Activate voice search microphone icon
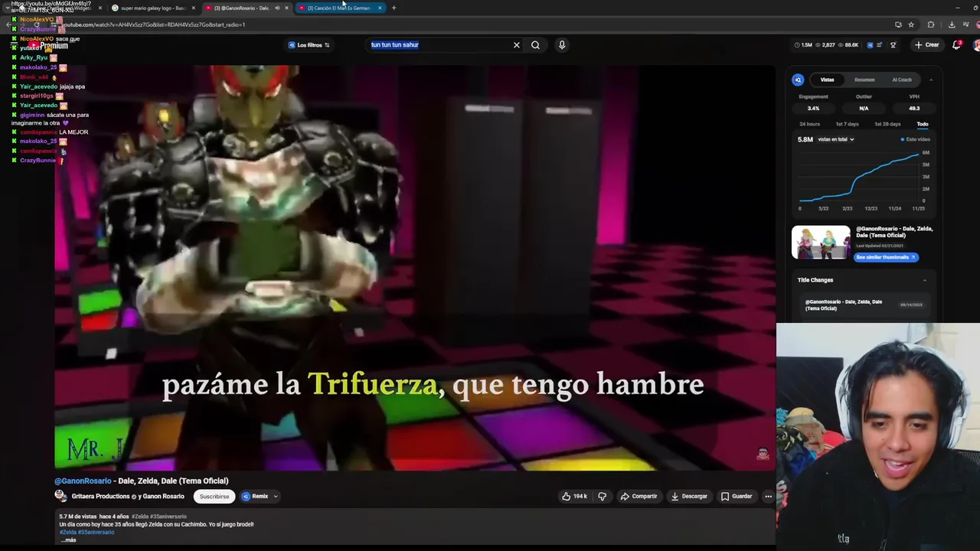Screen dimensions: 980x551 pos(562,45)
